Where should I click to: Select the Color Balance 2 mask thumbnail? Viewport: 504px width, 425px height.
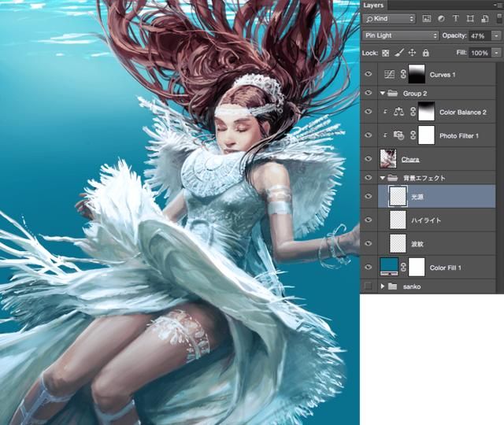(426, 112)
